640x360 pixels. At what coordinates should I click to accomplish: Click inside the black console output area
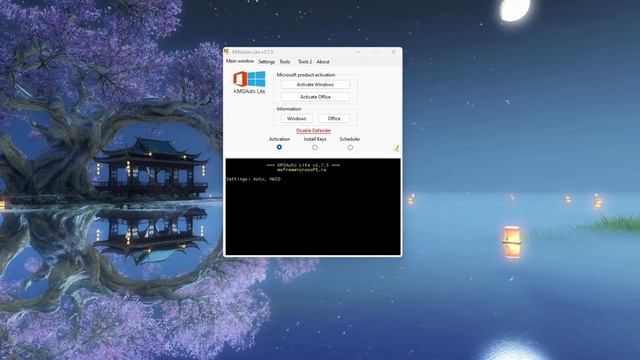coord(313,207)
